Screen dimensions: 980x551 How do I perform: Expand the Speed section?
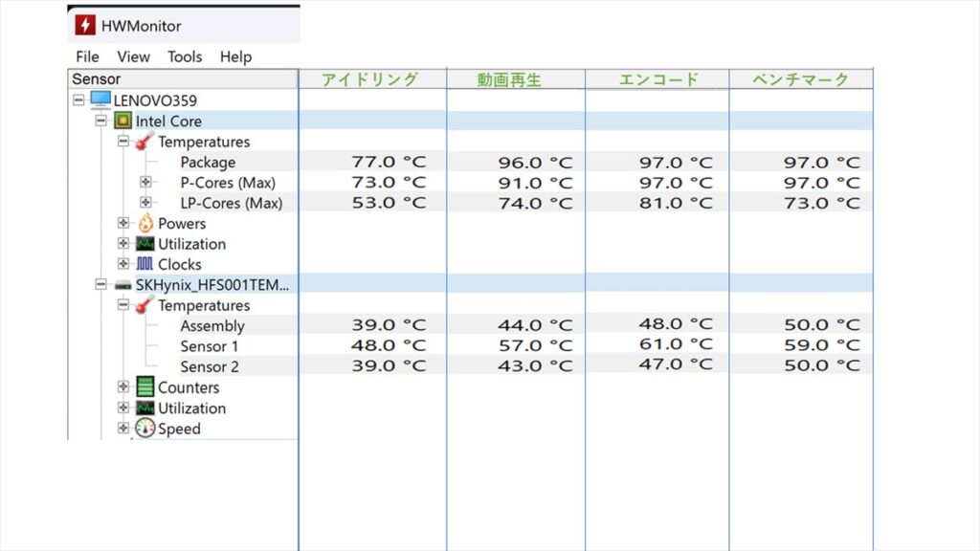click(x=123, y=428)
